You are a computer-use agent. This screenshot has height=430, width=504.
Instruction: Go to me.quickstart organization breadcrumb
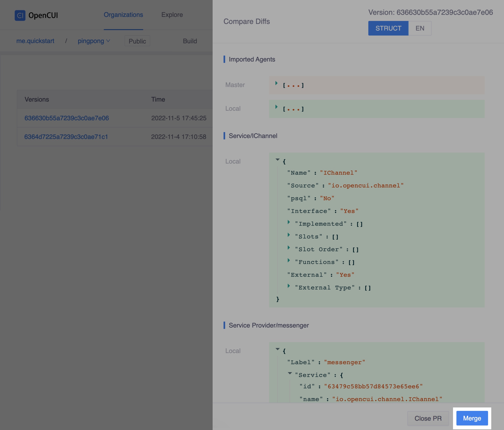[35, 41]
